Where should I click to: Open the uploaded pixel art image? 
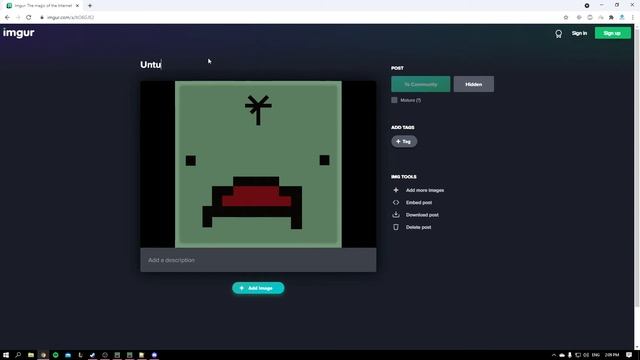258,164
